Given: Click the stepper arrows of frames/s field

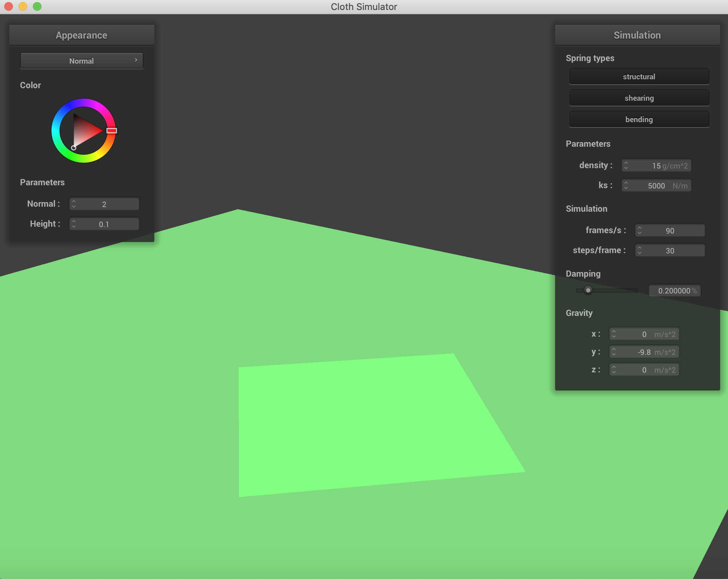Looking at the screenshot, I should pos(639,230).
